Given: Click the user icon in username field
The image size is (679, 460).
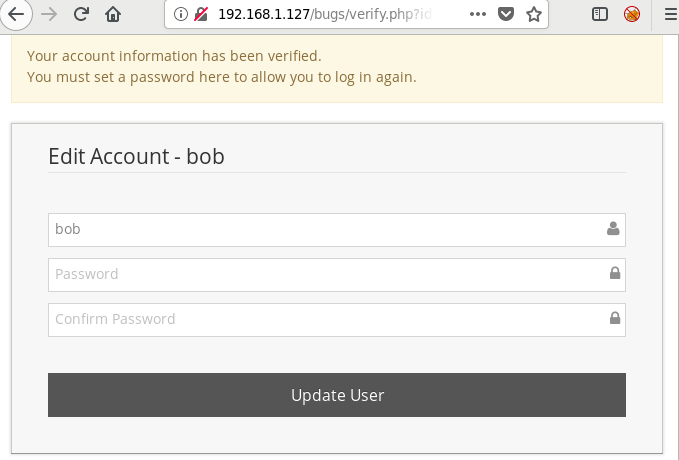Looking at the screenshot, I should pos(613,229).
